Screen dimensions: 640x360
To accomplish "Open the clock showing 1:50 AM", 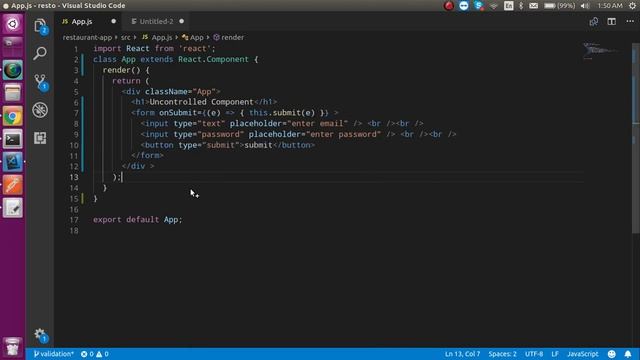I will [610, 6].
